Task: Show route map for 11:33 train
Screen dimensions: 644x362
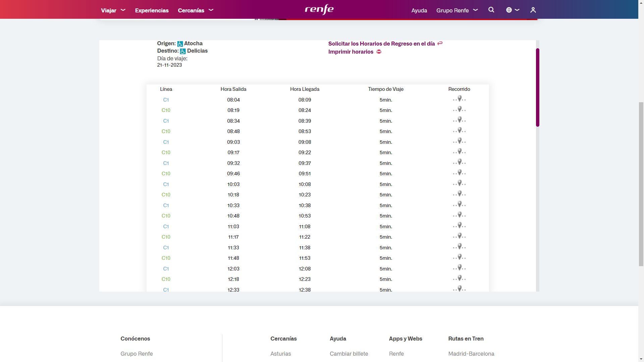Action: pos(459,247)
